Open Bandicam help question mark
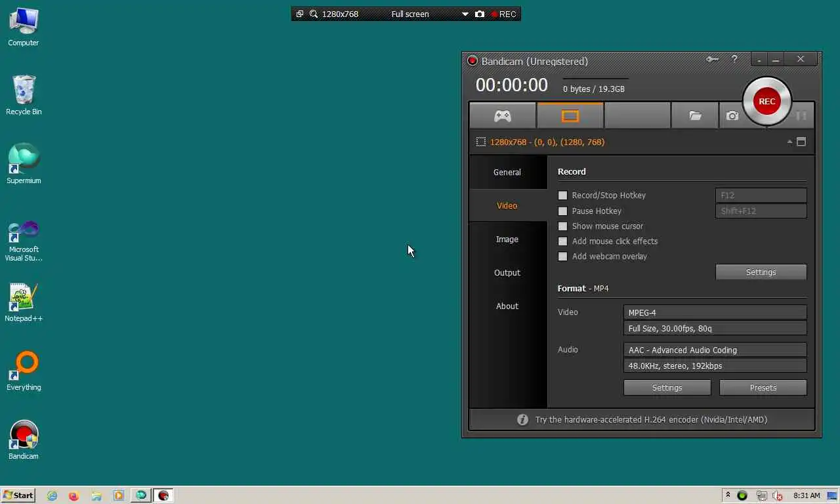 [734, 59]
